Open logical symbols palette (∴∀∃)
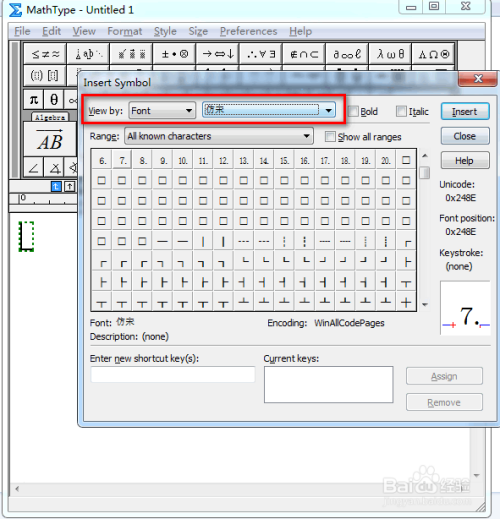This screenshot has width=500, height=519. (x=261, y=53)
